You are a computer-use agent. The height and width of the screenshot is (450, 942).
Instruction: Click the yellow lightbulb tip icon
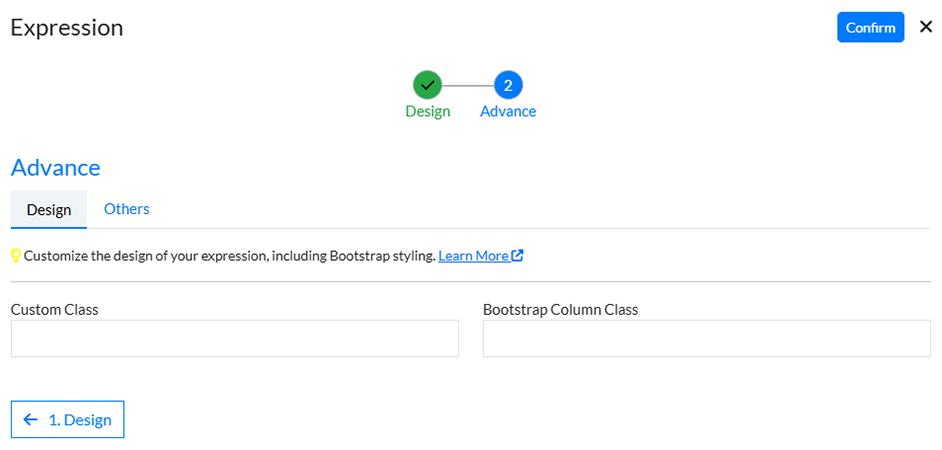(16, 256)
